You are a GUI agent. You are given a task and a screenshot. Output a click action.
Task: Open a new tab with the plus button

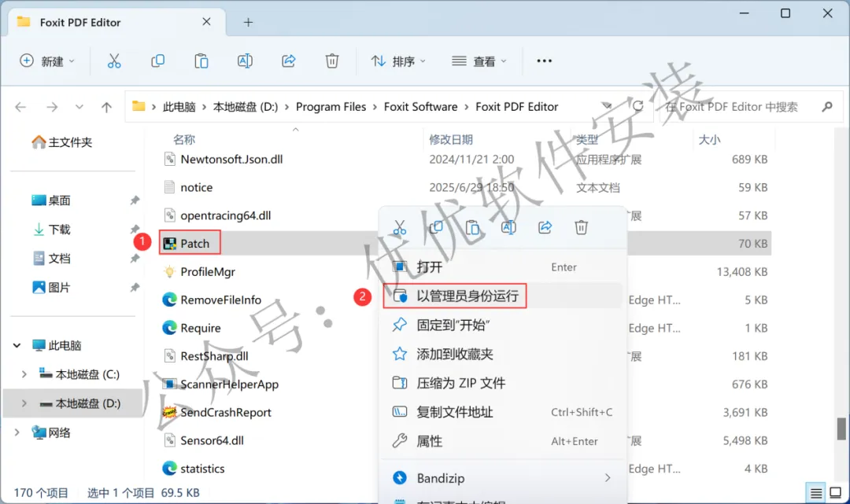point(248,22)
